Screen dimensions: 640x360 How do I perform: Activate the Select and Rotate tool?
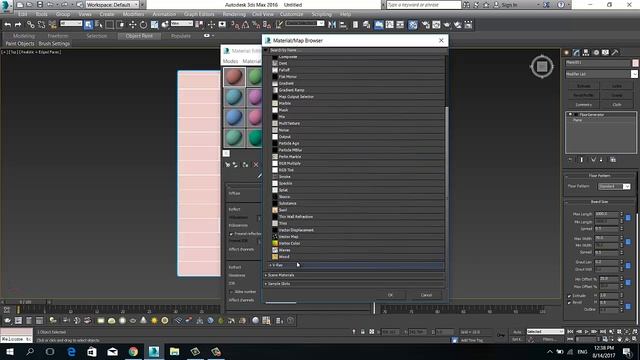[143, 25]
